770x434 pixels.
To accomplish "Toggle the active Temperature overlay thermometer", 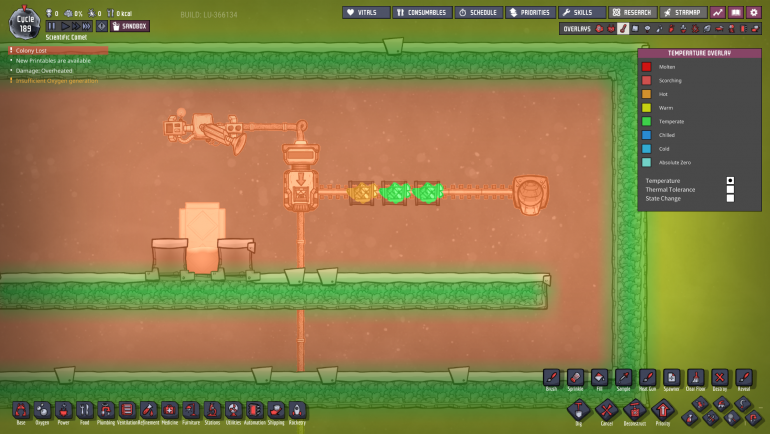I will tap(623, 29).
